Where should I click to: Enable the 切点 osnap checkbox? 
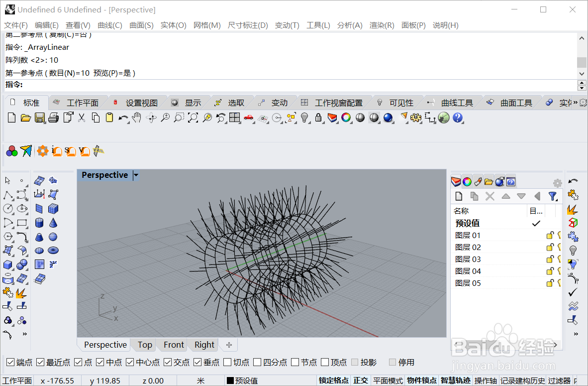(x=227, y=363)
